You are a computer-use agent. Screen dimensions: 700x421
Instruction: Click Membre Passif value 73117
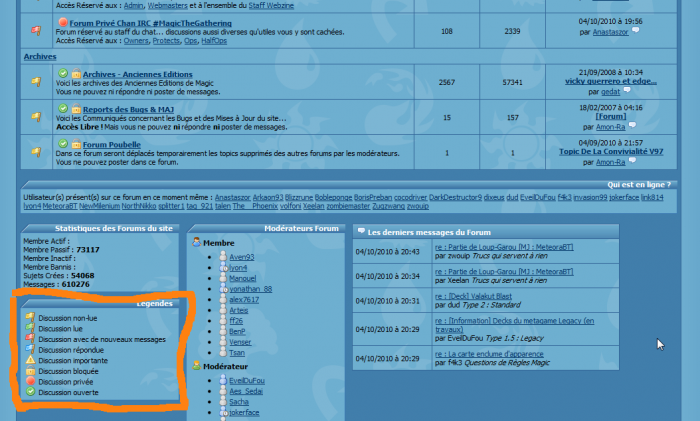pyautogui.click(x=88, y=250)
